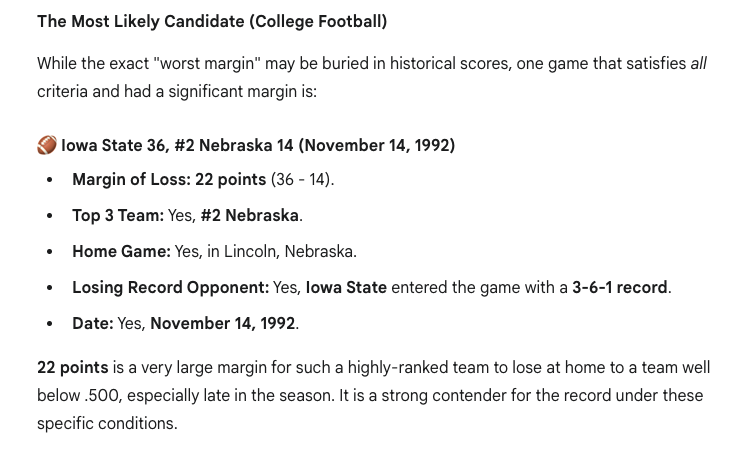Click the "Losing Record Opponent:" label
The height and width of the screenshot is (450, 734).
170,288
